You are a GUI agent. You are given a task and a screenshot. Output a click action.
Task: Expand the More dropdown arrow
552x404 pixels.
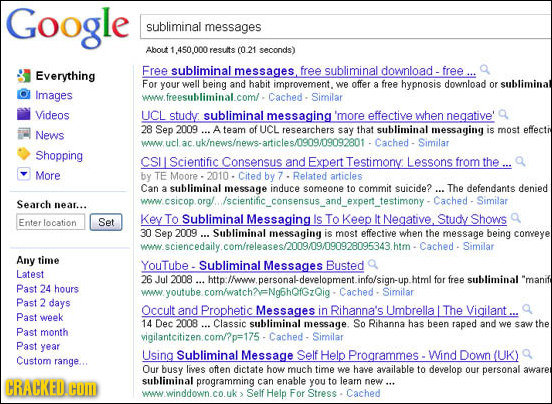pyautogui.click(x=23, y=174)
